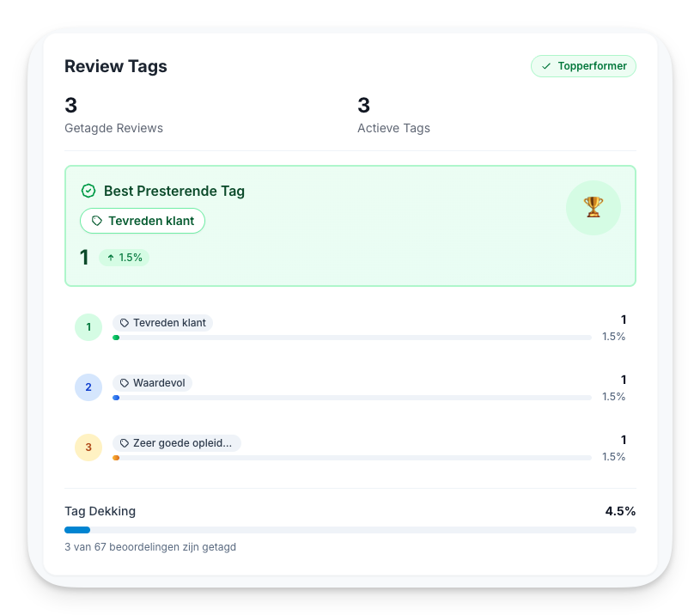Click the Getagde Reviews count of 3
Viewport: 700px width, 615px height.
tap(69, 106)
